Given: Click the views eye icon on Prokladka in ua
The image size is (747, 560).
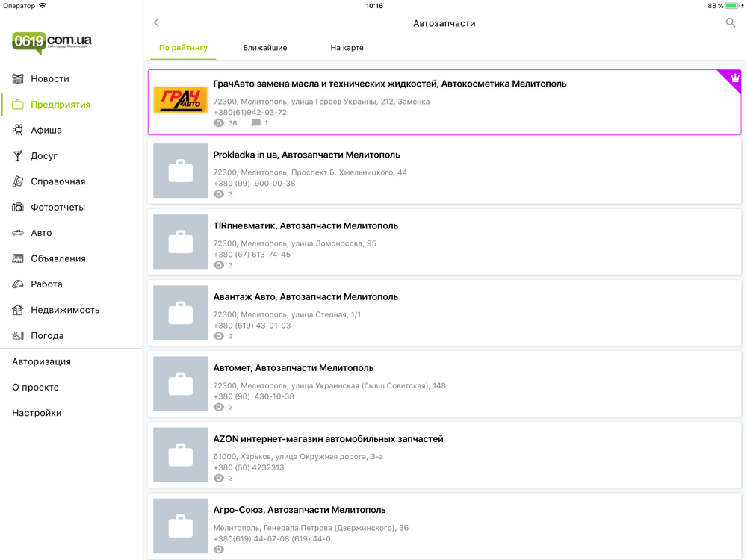Looking at the screenshot, I should pyautogui.click(x=219, y=194).
